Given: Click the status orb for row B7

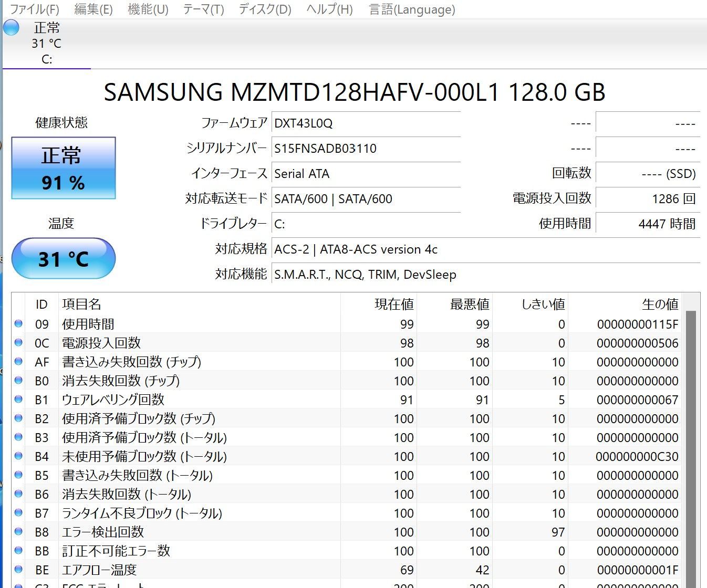Looking at the screenshot, I should coord(18,512).
